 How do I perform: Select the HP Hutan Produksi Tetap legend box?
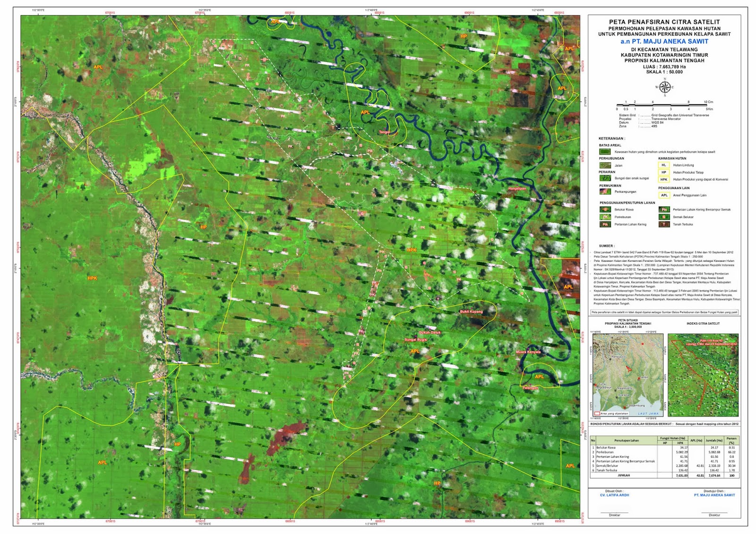click(664, 172)
